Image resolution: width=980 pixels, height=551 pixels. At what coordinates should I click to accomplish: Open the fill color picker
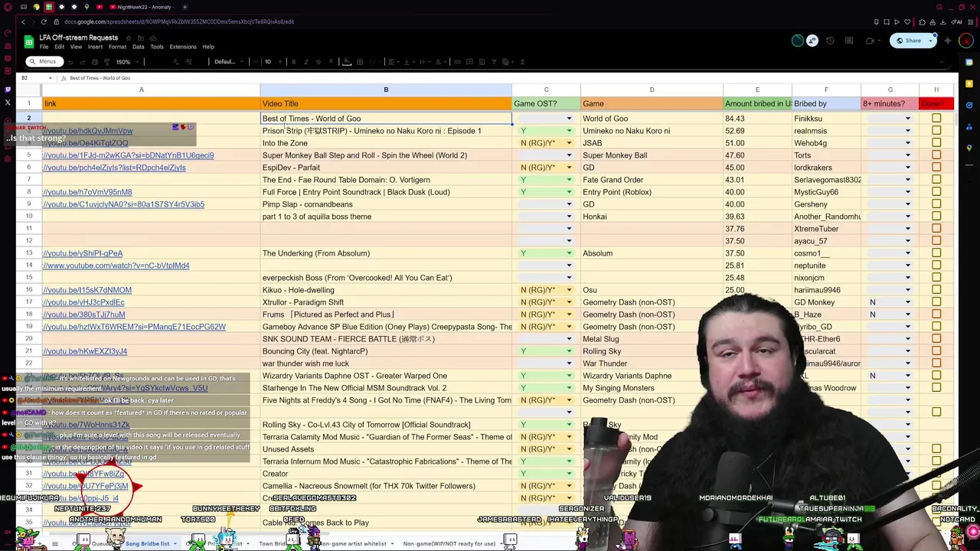[x=346, y=62]
